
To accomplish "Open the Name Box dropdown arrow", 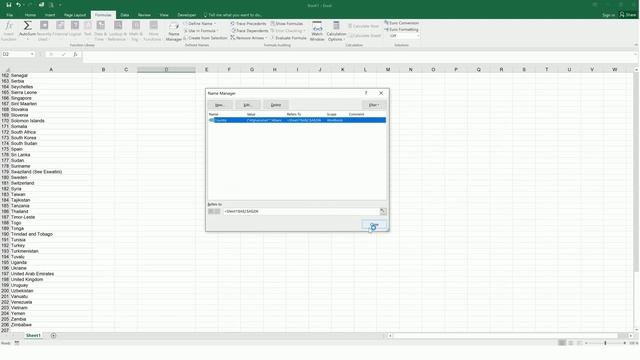I will 32,54.
